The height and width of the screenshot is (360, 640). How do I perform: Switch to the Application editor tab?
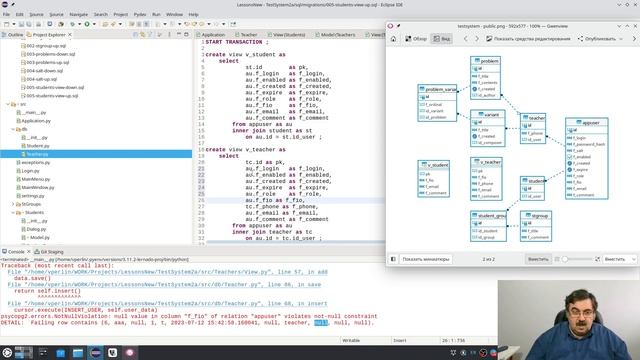click(211, 35)
